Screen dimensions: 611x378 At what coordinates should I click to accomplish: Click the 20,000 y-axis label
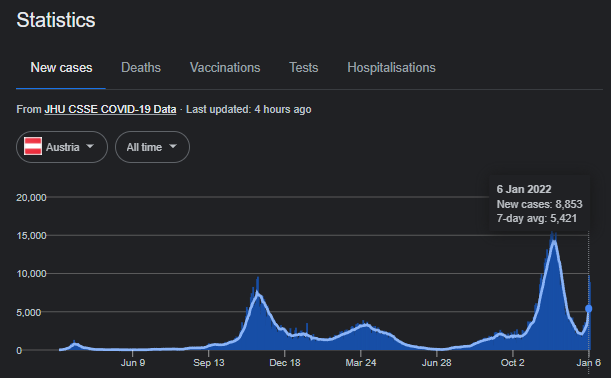coord(31,198)
